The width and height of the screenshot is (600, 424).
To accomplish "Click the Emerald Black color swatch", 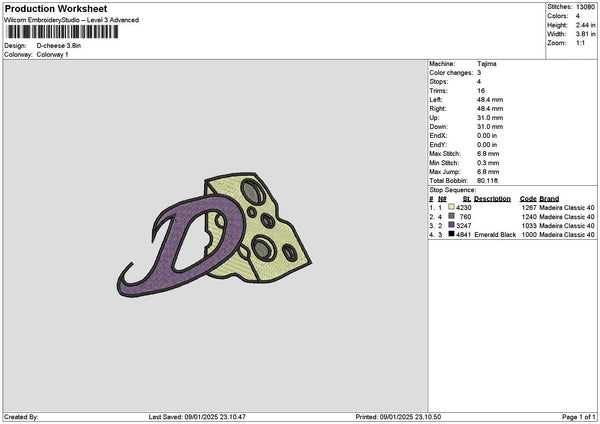I will pyautogui.click(x=451, y=234).
